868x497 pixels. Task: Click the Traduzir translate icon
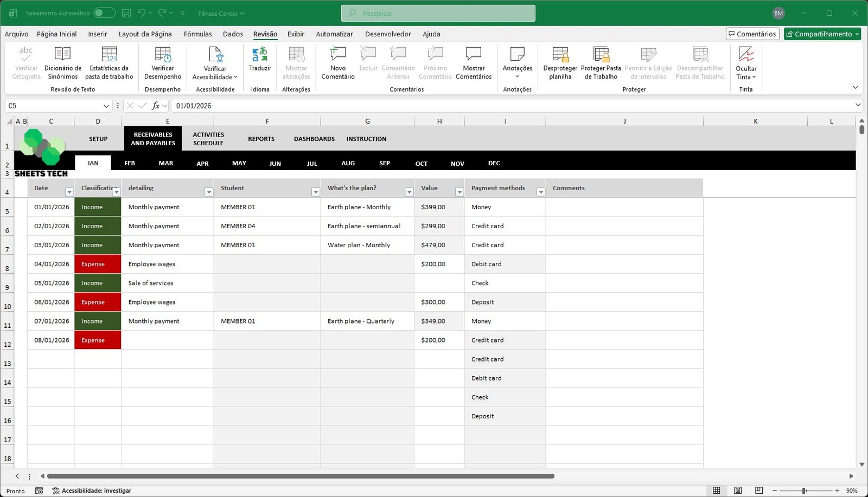coord(260,54)
